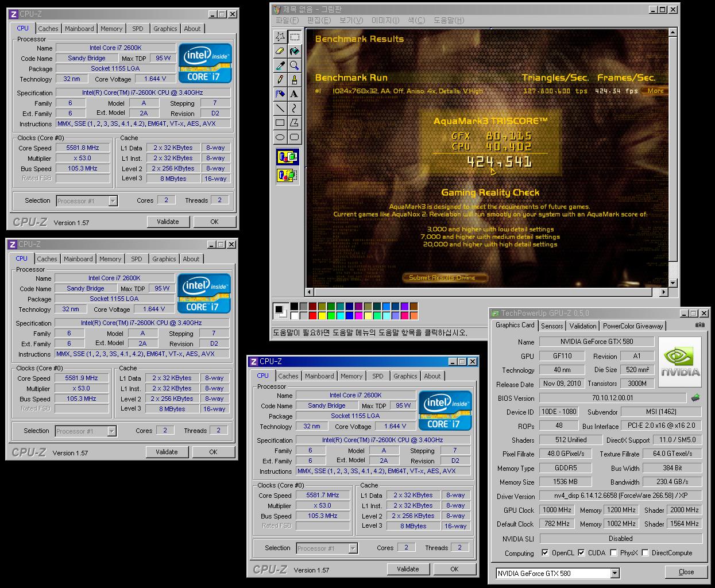Select the rectangular Select tool in Paint

click(x=294, y=37)
